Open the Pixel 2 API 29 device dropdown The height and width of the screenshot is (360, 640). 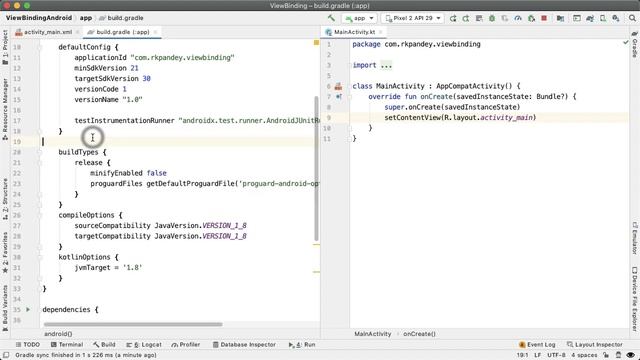(x=413, y=18)
